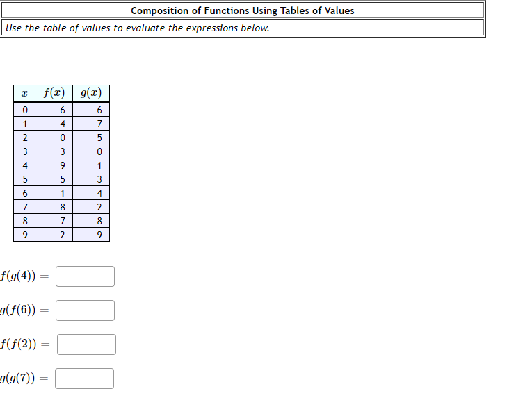Click the g(f(6)) answer input box
This screenshot has height=398, width=532.
85,310
